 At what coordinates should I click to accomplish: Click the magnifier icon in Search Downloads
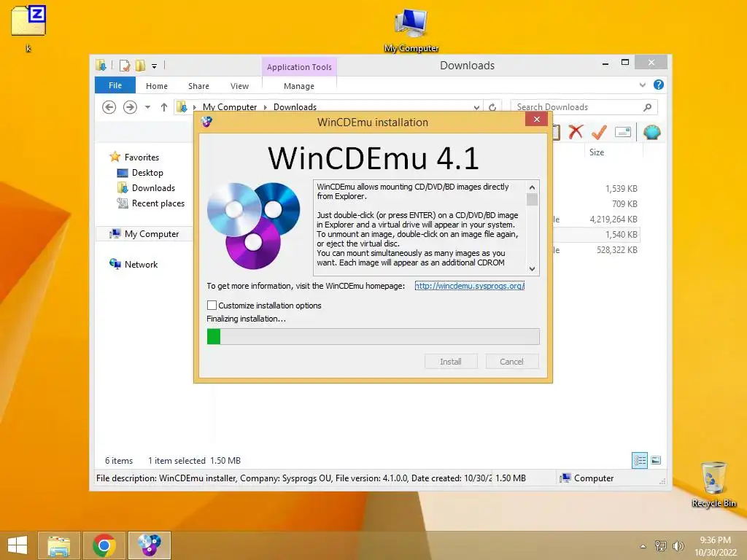[x=648, y=107]
